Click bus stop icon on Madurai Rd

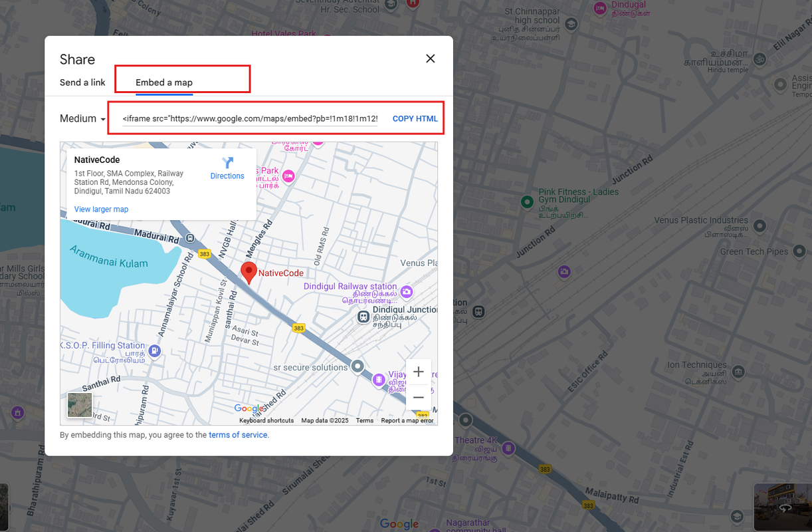190,237
